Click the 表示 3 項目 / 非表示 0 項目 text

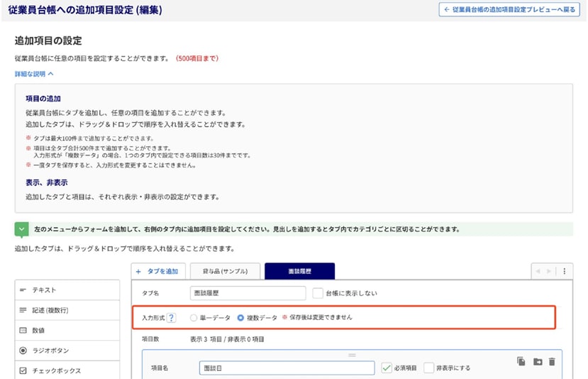click(227, 339)
